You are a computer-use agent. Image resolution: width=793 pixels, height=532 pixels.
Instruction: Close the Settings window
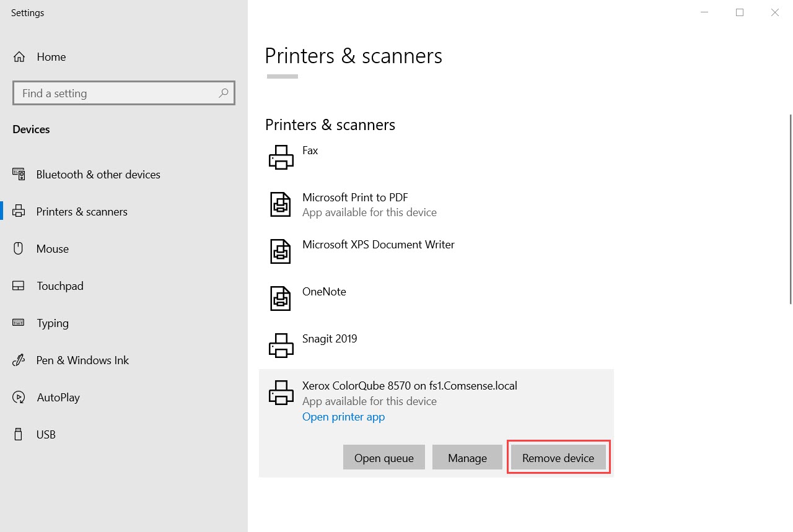pyautogui.click(x=775, y=12)
